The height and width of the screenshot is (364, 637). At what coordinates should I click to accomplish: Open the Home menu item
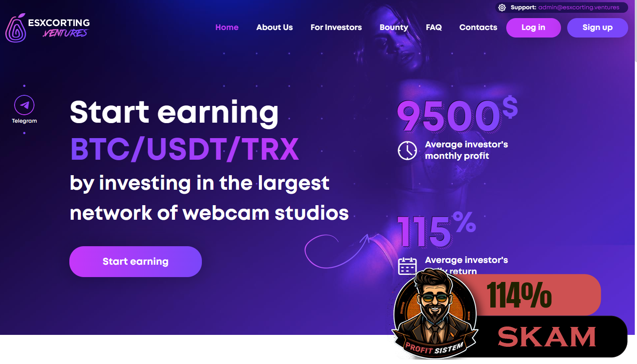(227, 27)
